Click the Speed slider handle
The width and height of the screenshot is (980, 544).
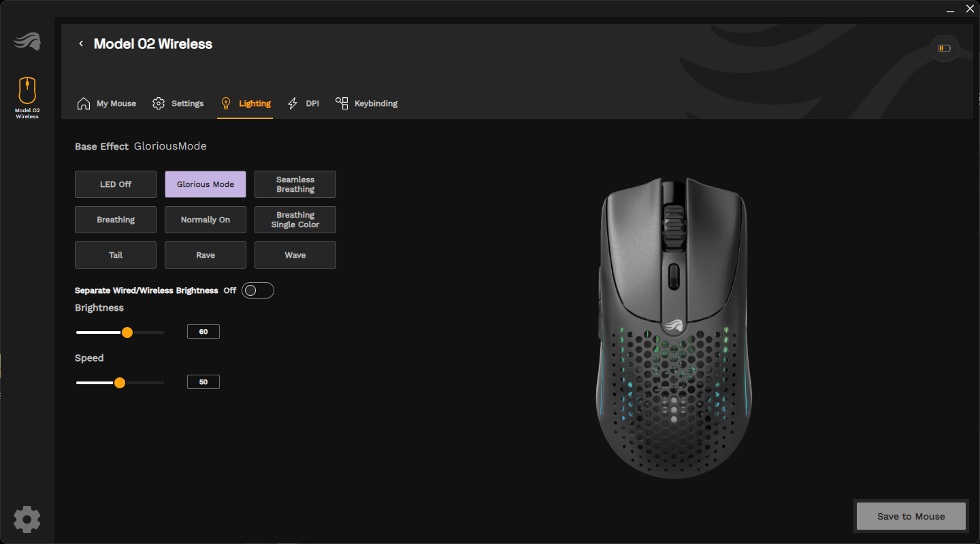coord(120,383)
